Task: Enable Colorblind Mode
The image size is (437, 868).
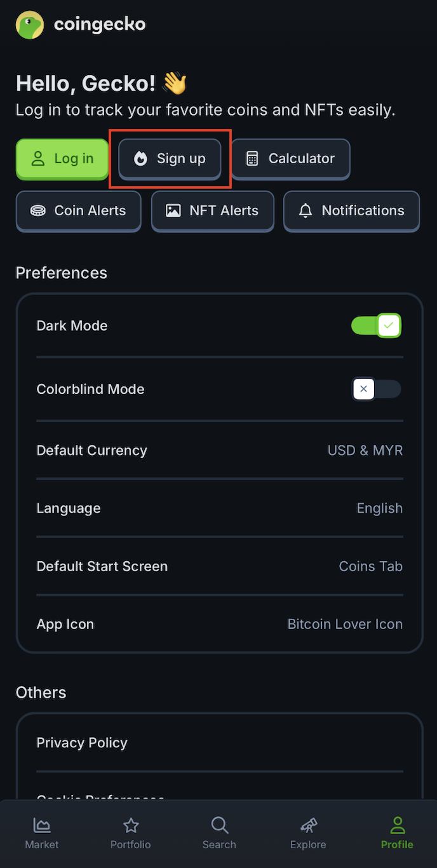Action: [x=376, y=389]
